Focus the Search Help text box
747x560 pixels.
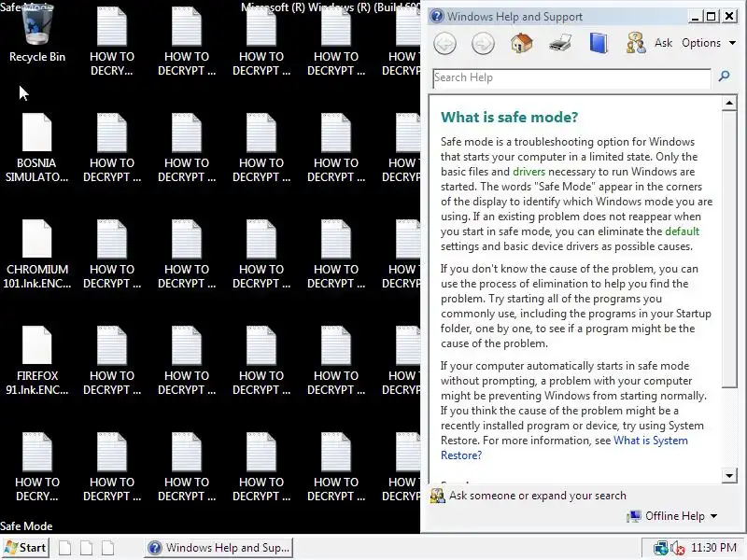[571, 77]
